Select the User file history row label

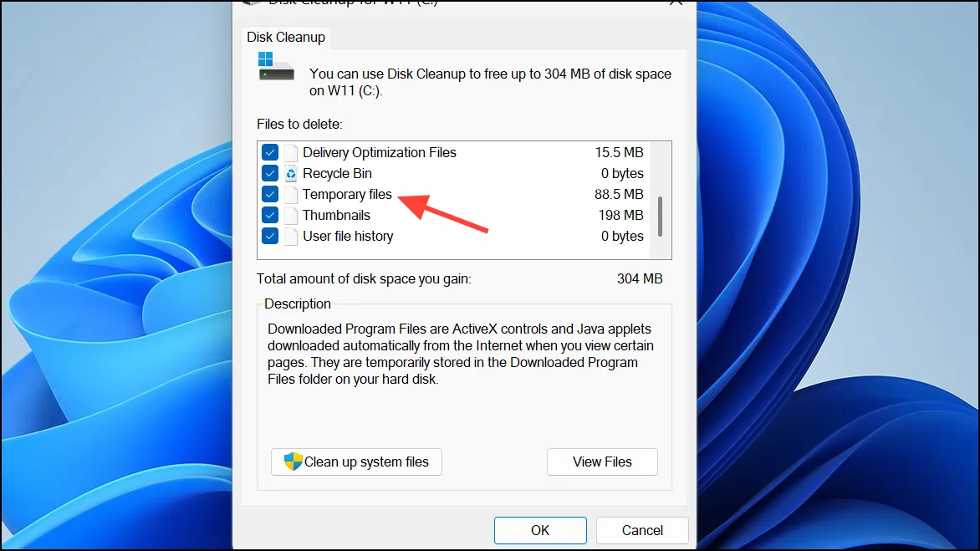[x=348, y=236]
